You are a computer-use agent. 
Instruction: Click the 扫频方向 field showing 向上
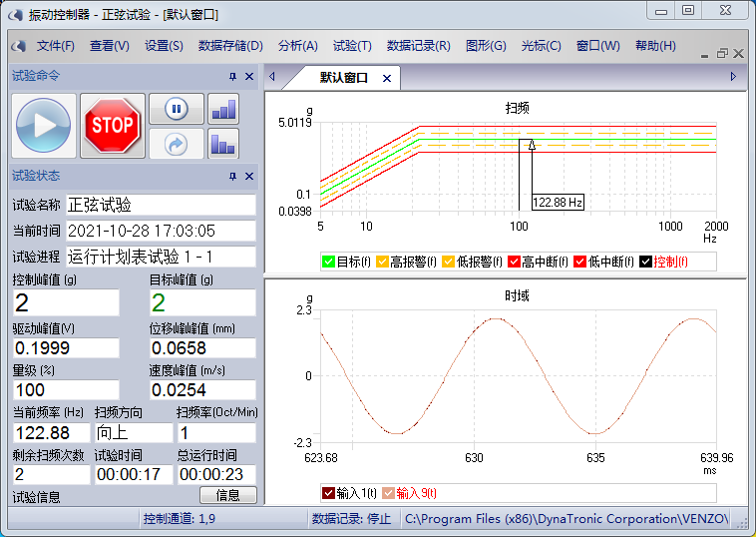[x=134, y=433]
